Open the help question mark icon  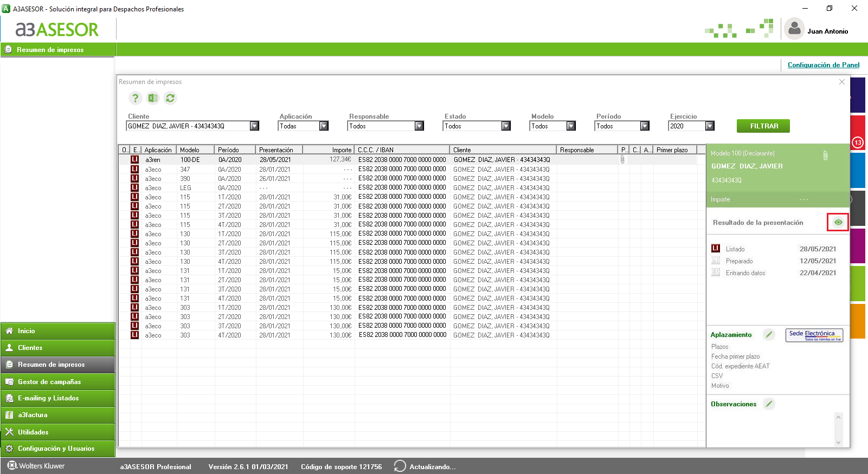click(x=135, y=98)
